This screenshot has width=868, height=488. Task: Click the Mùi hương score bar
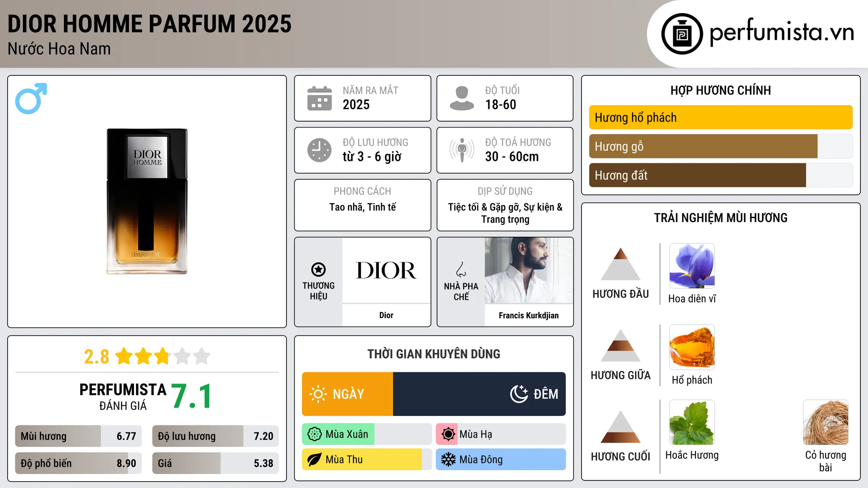point(78,436)
